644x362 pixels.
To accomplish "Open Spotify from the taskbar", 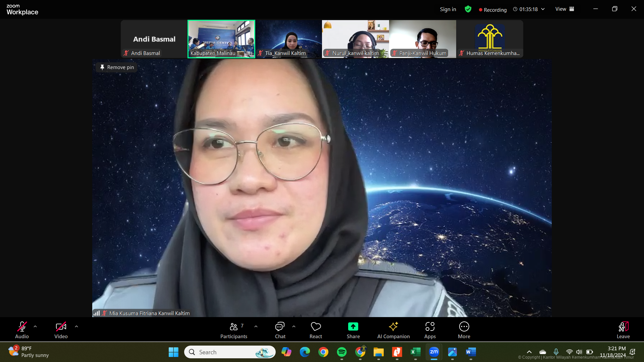I will point(342,352).
